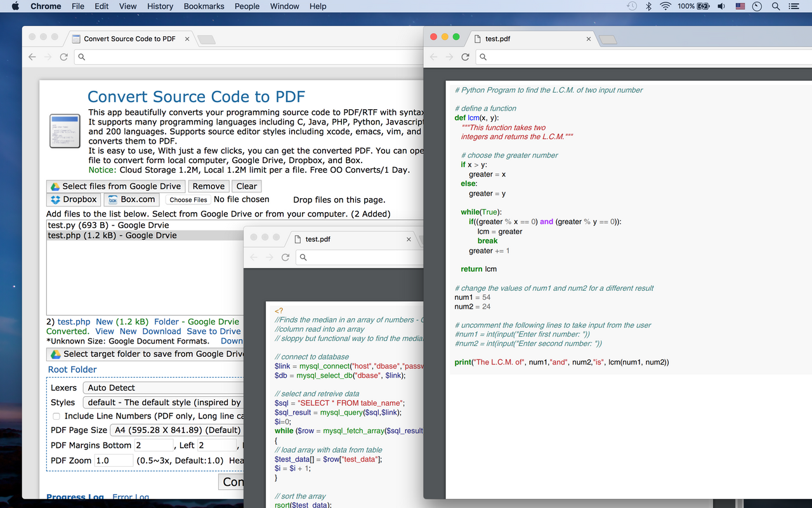Click the back navigation arrow in Chrome
This screenshot has height=508, width=812.
point(31,57)
